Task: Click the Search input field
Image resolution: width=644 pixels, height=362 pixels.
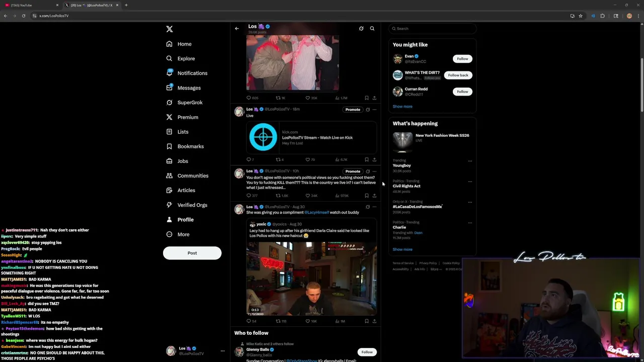Action: point(432,29)
